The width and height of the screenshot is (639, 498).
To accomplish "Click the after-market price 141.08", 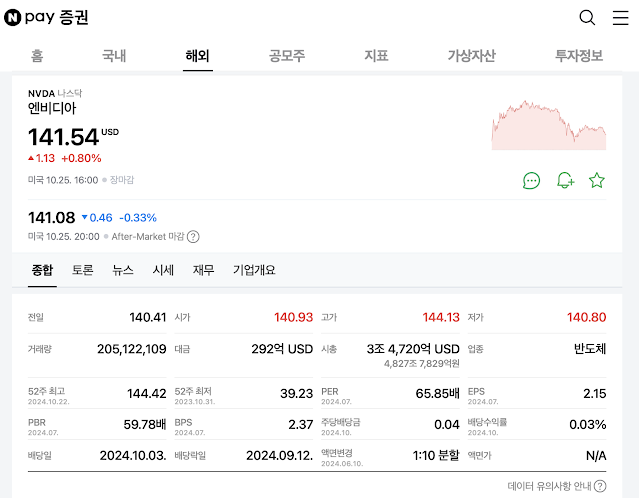I will (x=51, y=218).
